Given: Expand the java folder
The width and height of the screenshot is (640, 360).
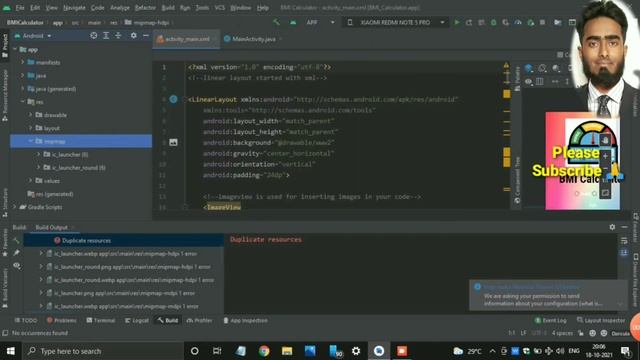Looking at the screenshot, I should [22, 76].
